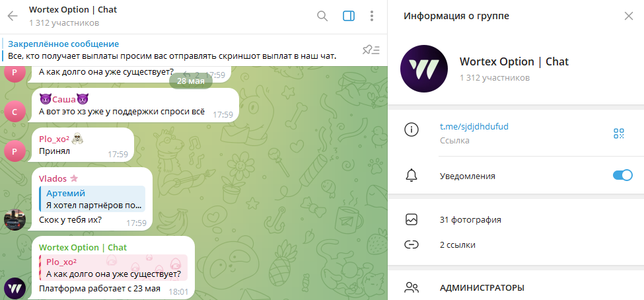Viewport: 644px width, 300px height.
Task: Click the administrators people icon
Action: [x=411, y=287]
